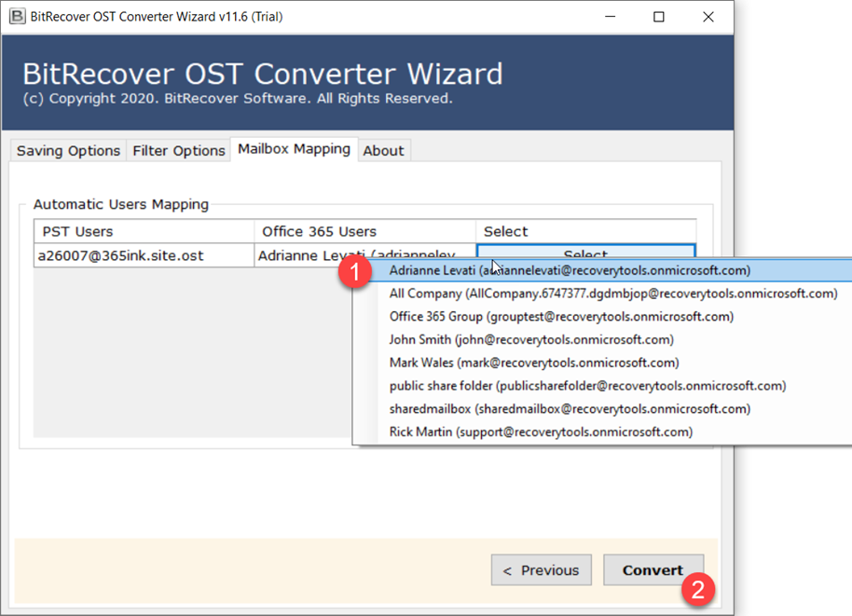The height and width of the screenshot is (616, 852).
Task: Maximize the OST Converter Wizard window
Action: [x=658, y=17]
